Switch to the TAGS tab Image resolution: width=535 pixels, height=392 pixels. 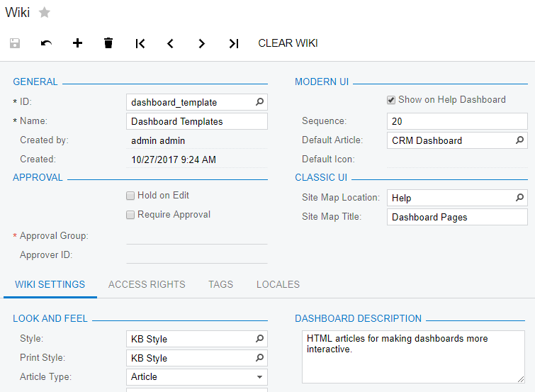(221, 284)
